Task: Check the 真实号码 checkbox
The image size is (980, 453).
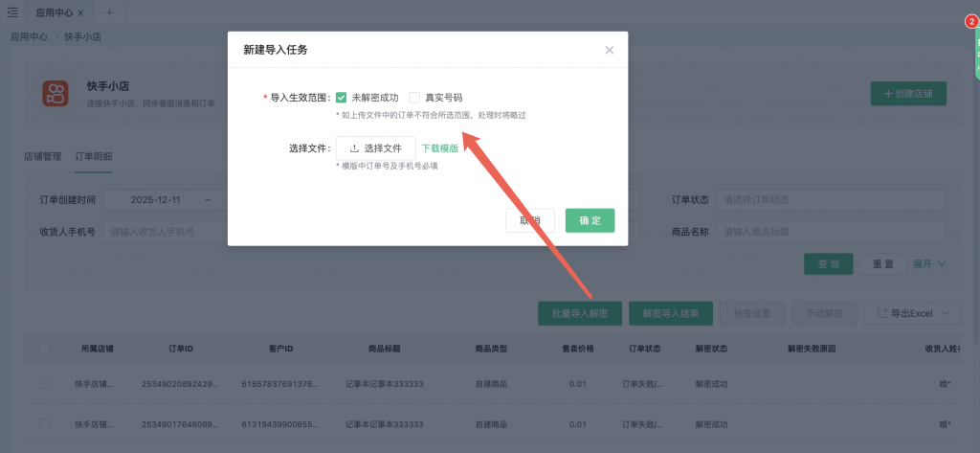Action: pyautogui.click(x=414, y=98)
